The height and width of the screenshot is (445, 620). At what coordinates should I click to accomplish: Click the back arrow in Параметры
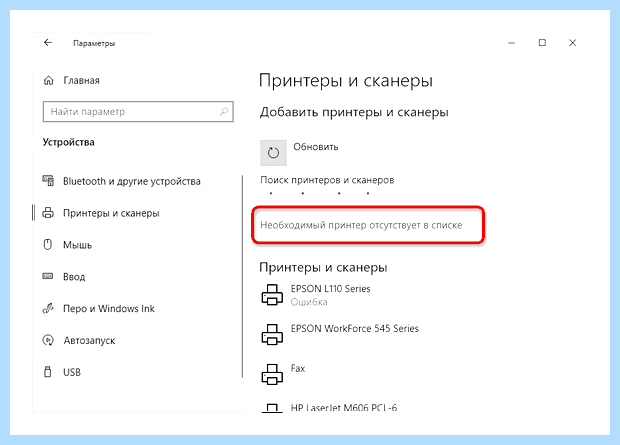(48, 42)
